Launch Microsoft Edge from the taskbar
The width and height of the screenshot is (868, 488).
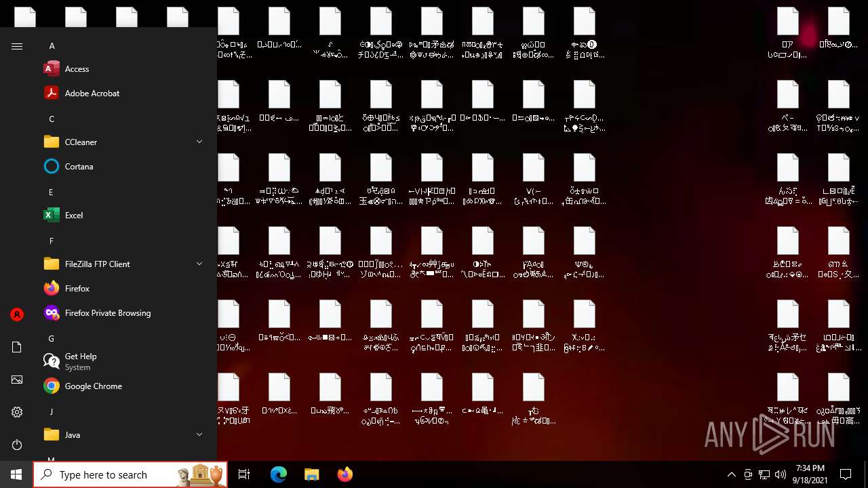[x=279, y=474]
